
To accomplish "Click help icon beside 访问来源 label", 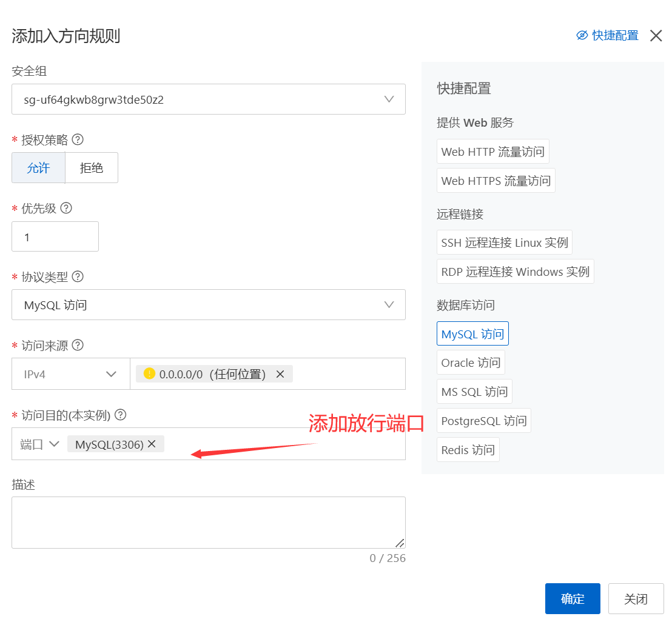I will tap(78, 345).
